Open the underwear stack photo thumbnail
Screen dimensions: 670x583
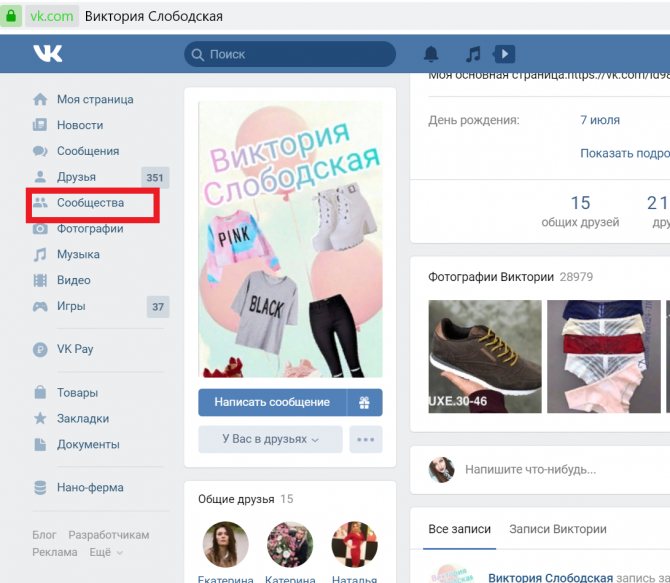point(604,356)
